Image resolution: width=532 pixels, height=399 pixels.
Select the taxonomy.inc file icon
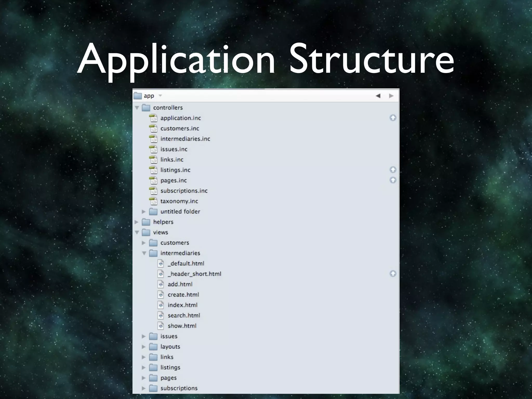(153, 201)
